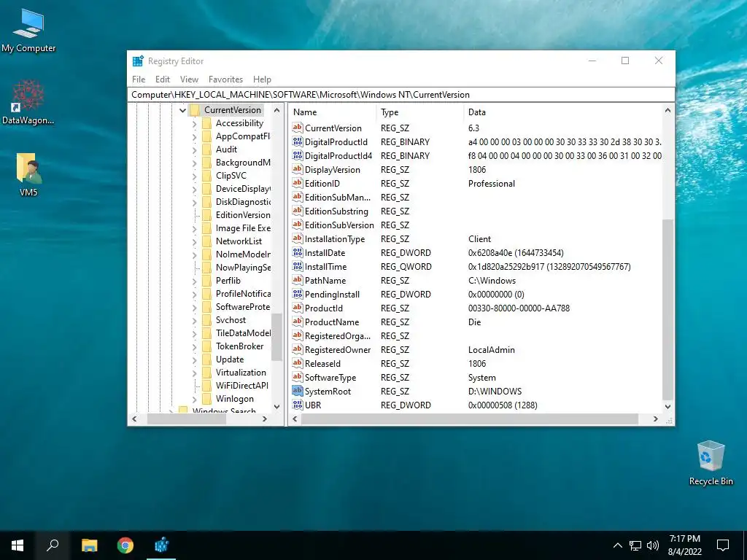Screen dimensions: 747x560
Task: Select the UBR DWORD value icon
Action: [x=298, y=405]
